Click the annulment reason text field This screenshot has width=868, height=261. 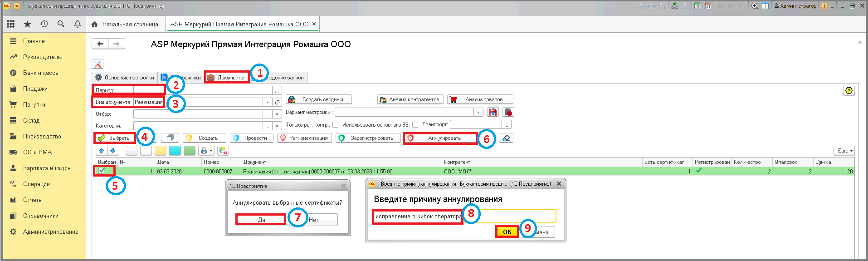coord(464,217)
